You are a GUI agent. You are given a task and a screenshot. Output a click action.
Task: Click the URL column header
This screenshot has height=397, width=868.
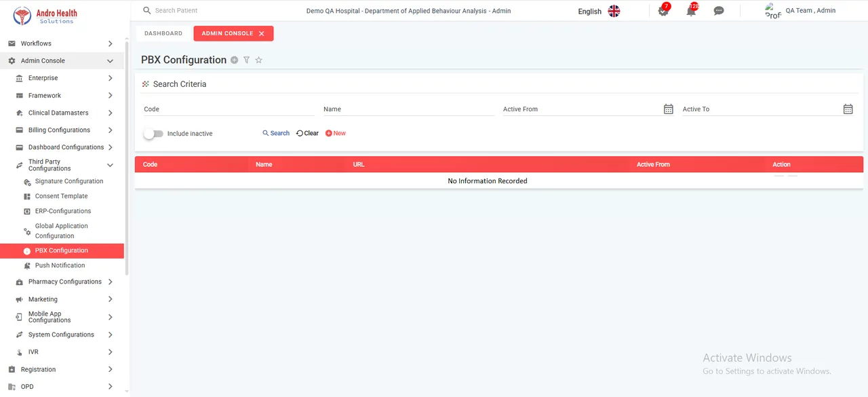[x=359, y=164]
